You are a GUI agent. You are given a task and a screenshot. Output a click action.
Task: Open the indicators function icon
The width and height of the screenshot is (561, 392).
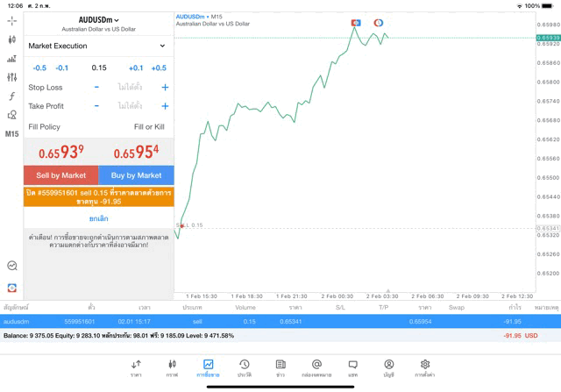tap(11, 96)
